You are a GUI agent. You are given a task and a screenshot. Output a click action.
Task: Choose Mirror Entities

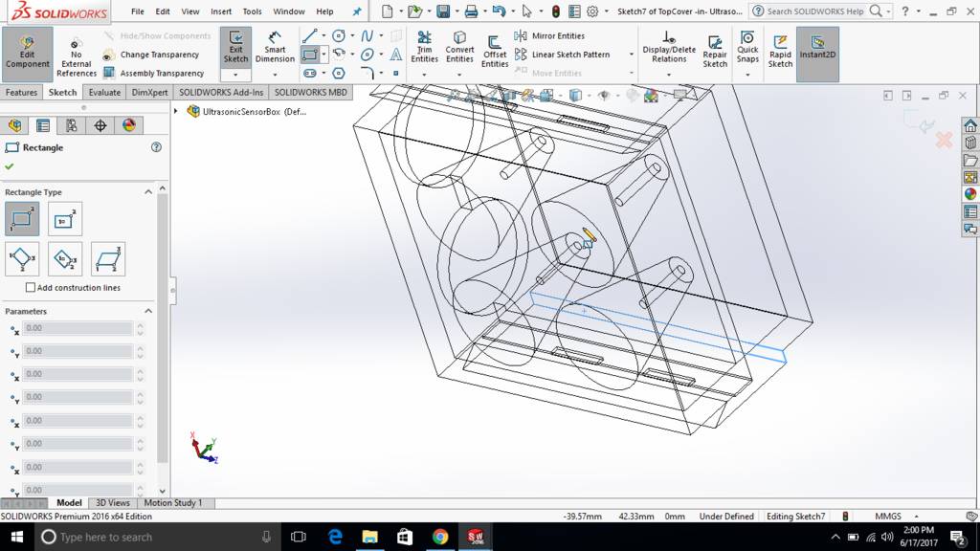[550, 36]
